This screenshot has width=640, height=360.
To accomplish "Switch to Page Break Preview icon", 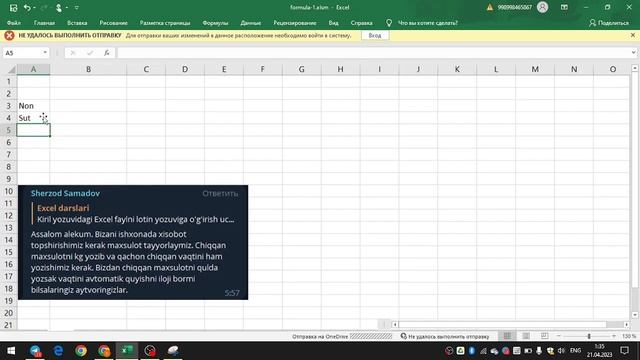I will (544, 336).
